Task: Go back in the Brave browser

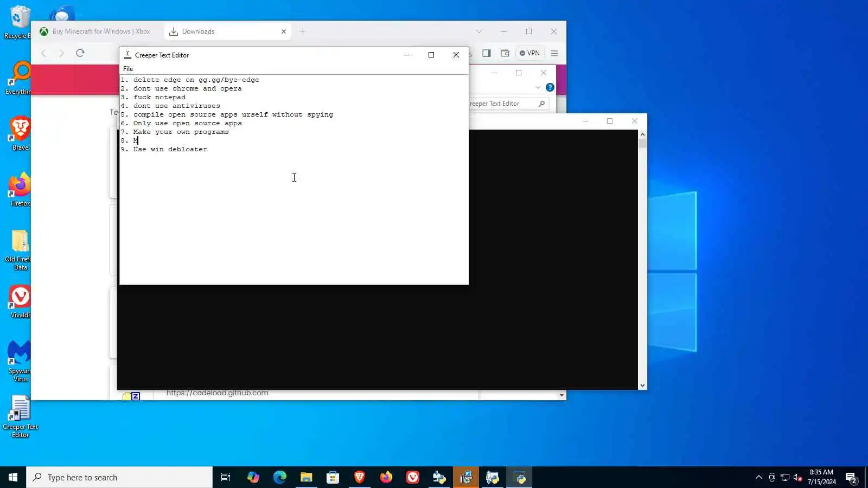Action: click(44, 53)
